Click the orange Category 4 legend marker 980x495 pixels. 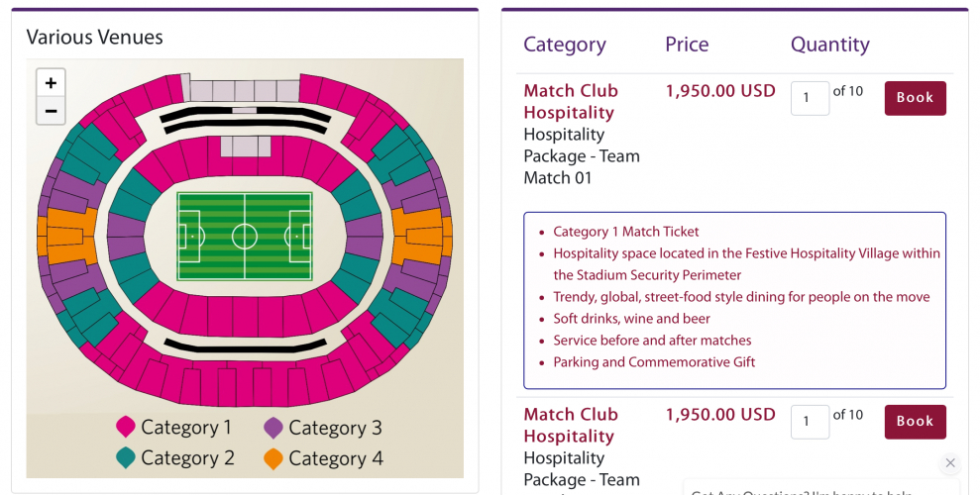click(273, 458)
